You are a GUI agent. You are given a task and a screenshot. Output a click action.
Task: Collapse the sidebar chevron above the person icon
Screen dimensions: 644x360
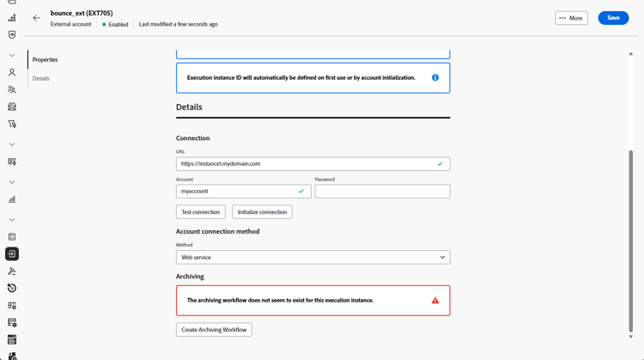click(12, 56)
